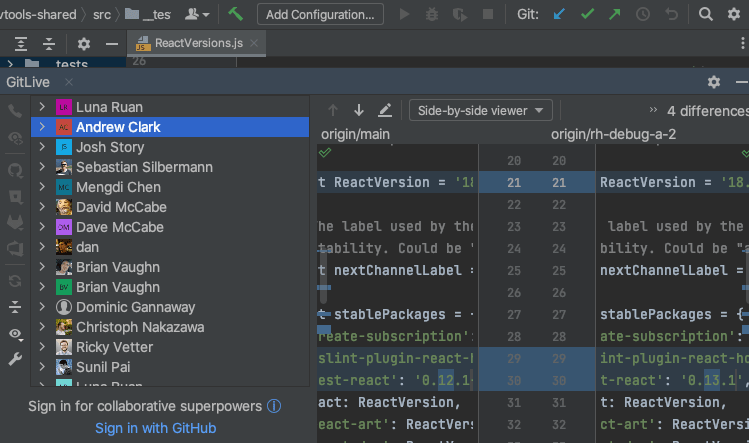Click the Git rollback undo icon
The image size is (749, 443).
(x=671, y=14)
